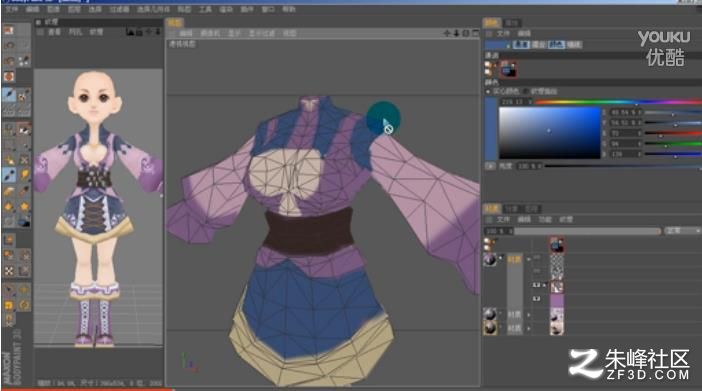The width and height of the screenshot is (702, 391).
Task: Select the highlighted brush tool in left toolbar upper group
Action: [x=9, y=95]
